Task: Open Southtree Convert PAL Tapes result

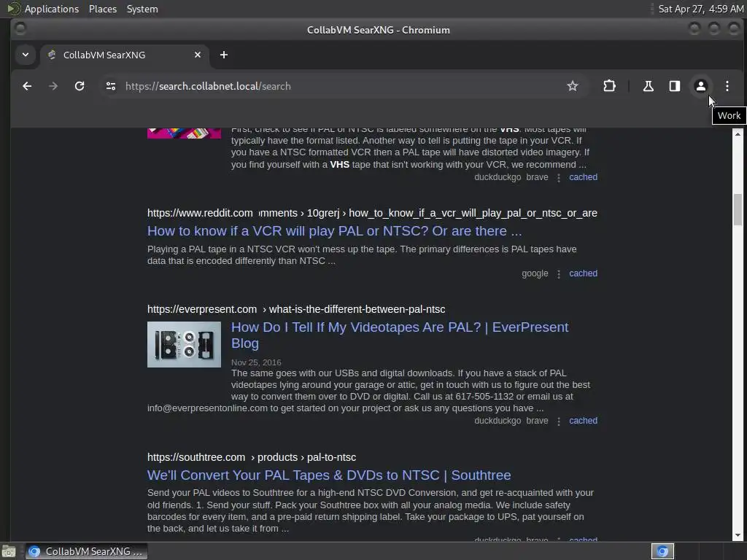Action: click(329, 475)
